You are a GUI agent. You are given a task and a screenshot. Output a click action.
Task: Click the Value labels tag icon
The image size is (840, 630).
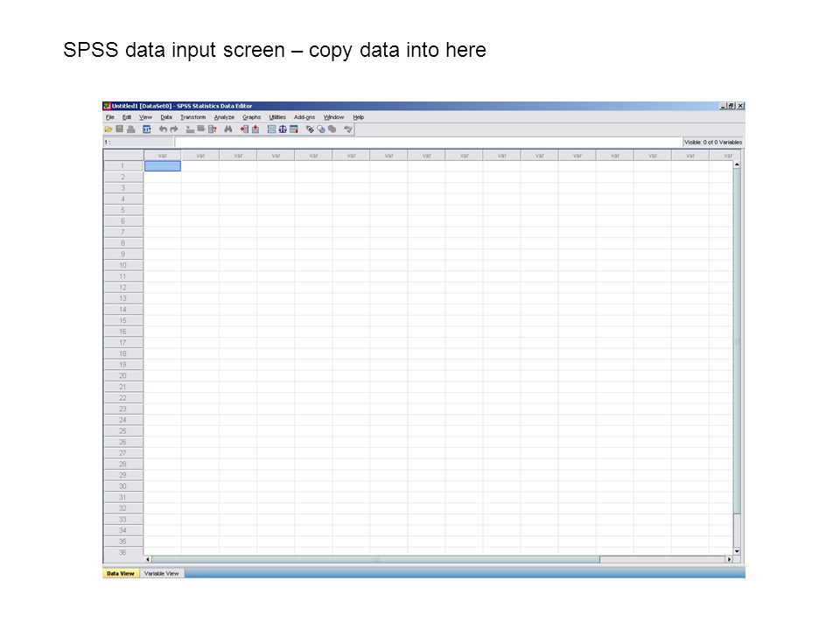(x=310, y=129)
